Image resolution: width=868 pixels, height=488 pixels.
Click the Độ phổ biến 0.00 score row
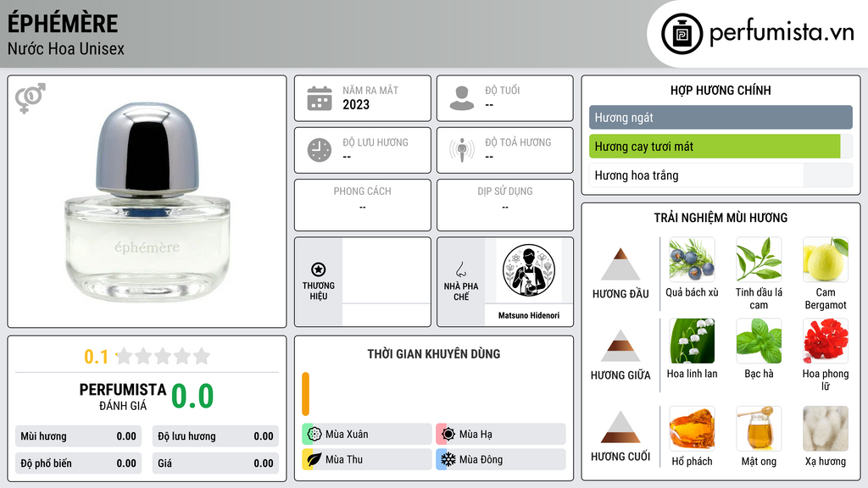point(79,463)
